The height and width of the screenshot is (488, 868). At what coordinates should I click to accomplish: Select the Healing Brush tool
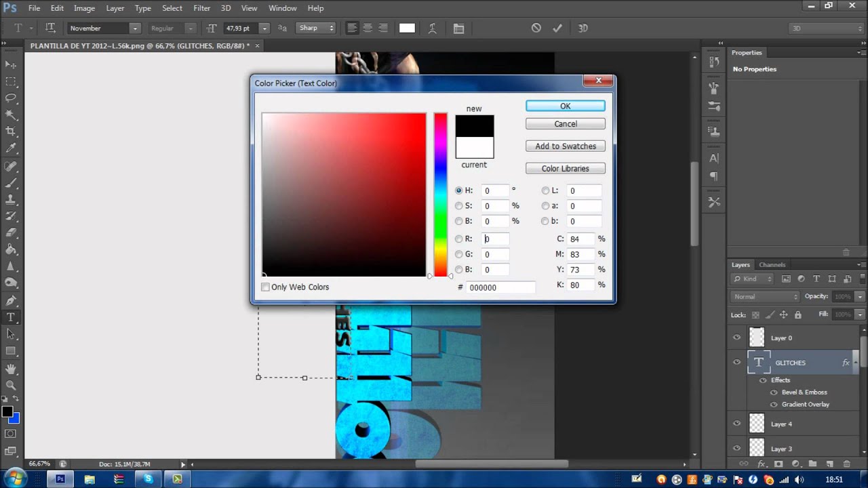11,167
